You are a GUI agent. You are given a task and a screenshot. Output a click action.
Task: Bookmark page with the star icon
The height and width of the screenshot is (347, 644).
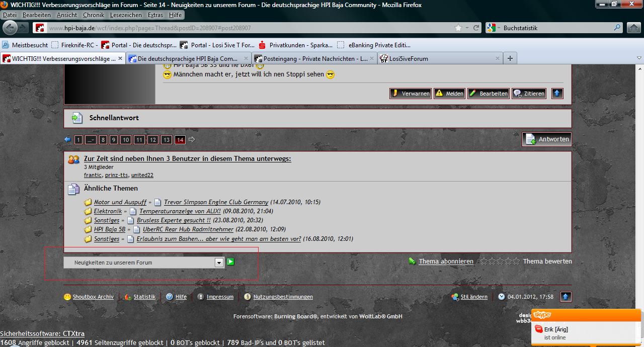coord(458,28)
